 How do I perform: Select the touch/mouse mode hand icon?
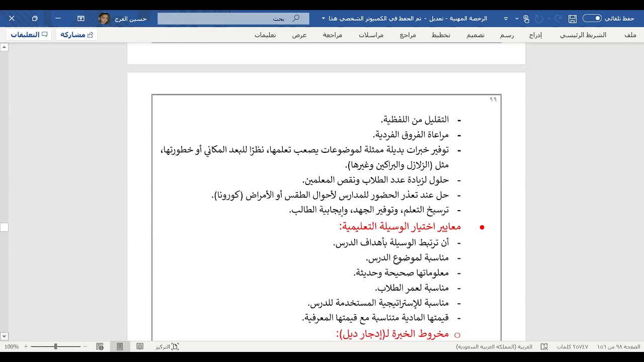(x=526, y=19)
